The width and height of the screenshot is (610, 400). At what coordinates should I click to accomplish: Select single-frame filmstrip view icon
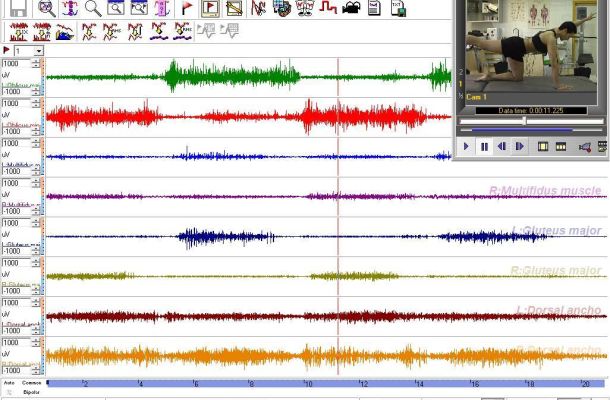(x=543, y=147)
